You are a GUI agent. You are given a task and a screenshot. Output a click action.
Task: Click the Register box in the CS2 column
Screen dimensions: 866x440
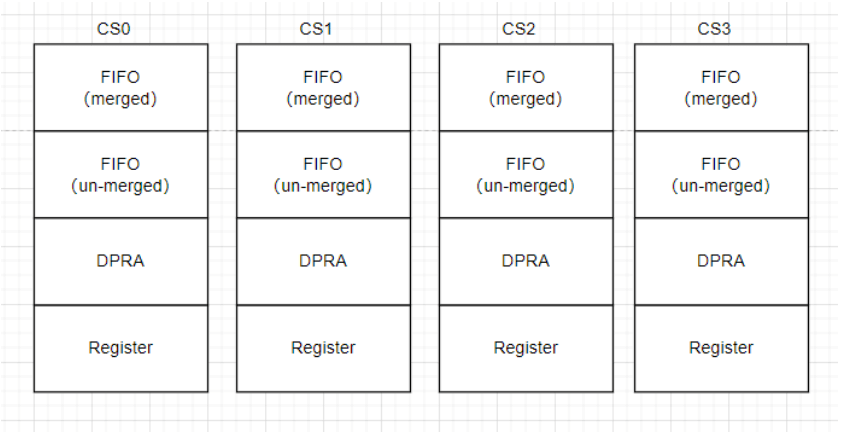pyautogui.click(x=526, y=348)
